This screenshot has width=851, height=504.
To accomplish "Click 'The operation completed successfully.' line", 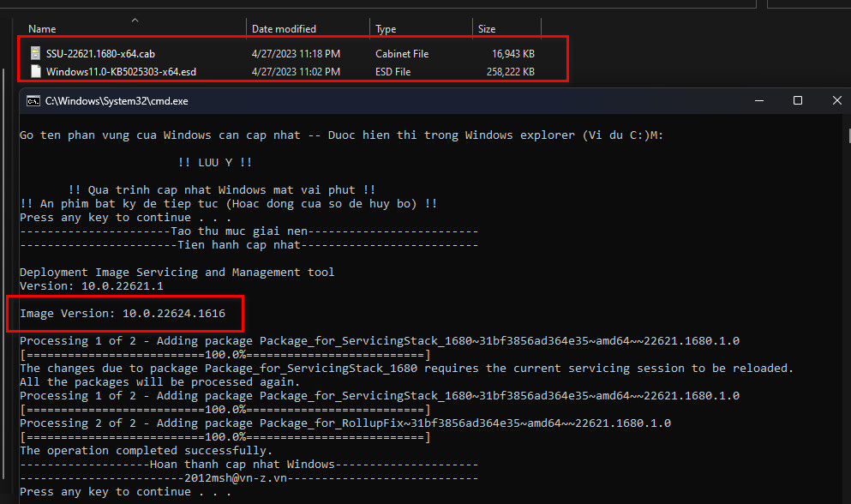I will tap(146, 451).
